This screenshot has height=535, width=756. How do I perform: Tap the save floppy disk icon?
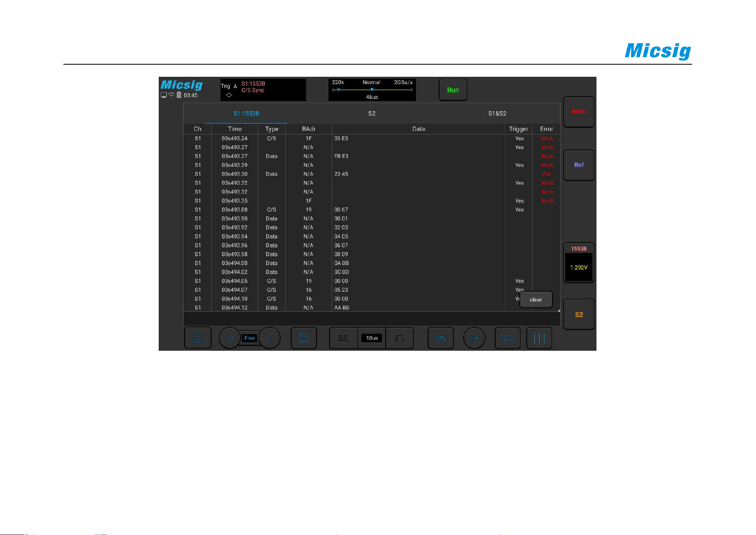(304, 338)
